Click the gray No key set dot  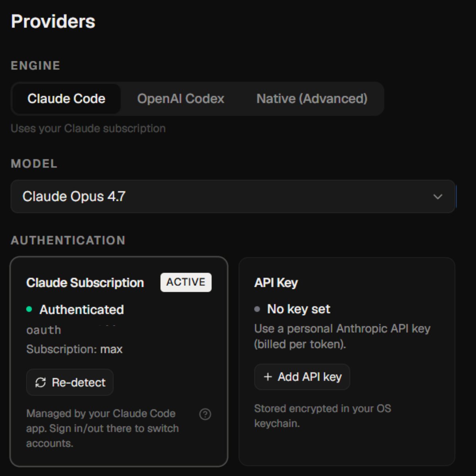point(257,309)
